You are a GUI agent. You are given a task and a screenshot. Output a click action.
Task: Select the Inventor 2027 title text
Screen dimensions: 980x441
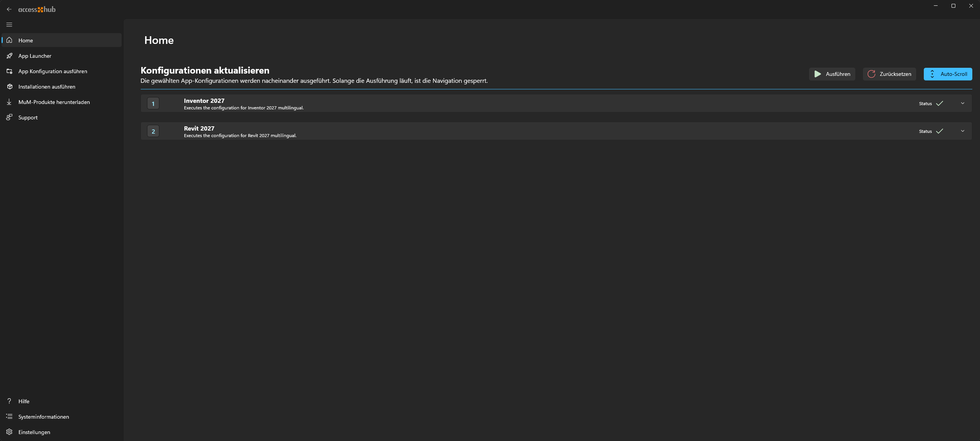204,101
